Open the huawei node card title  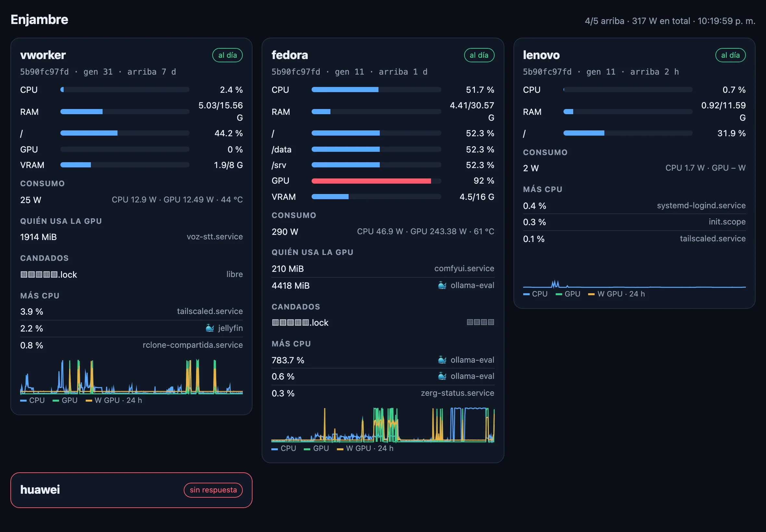(40, 490)
